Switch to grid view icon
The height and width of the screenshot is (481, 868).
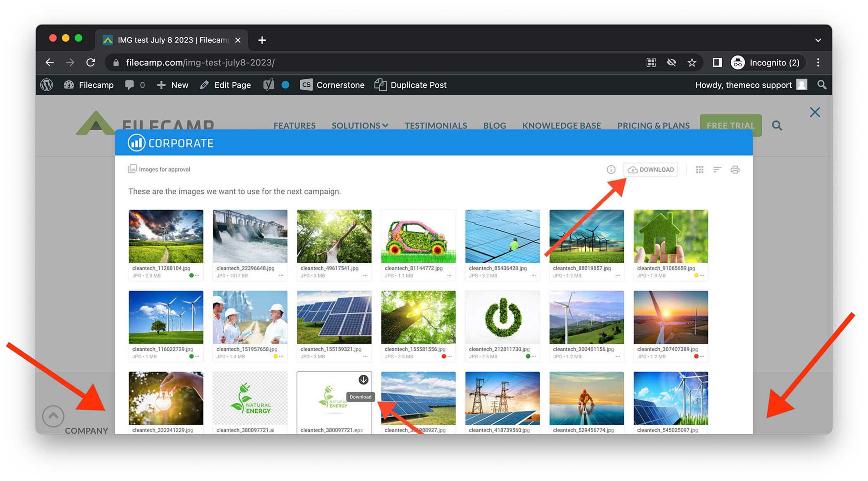(x=700, y=170)
